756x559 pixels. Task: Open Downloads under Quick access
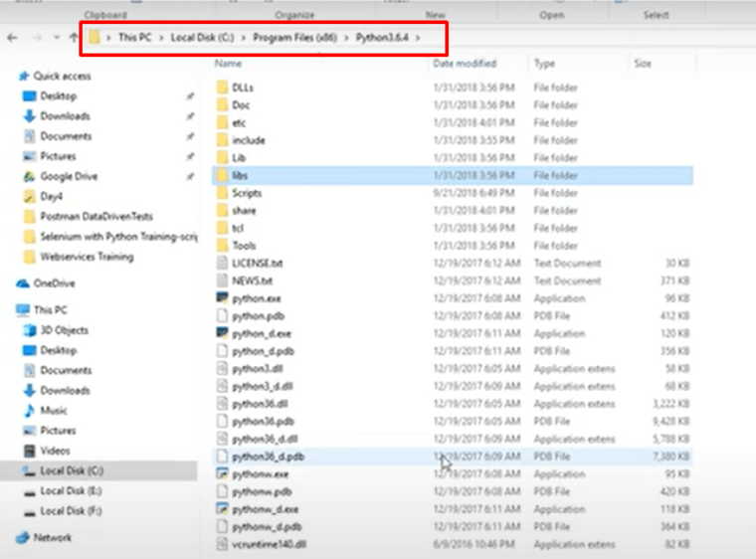65,116
